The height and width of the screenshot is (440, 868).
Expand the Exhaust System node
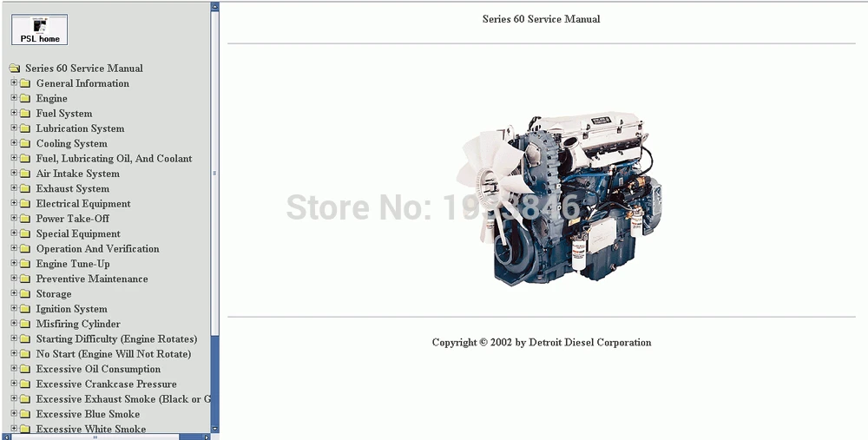[14, 187]
